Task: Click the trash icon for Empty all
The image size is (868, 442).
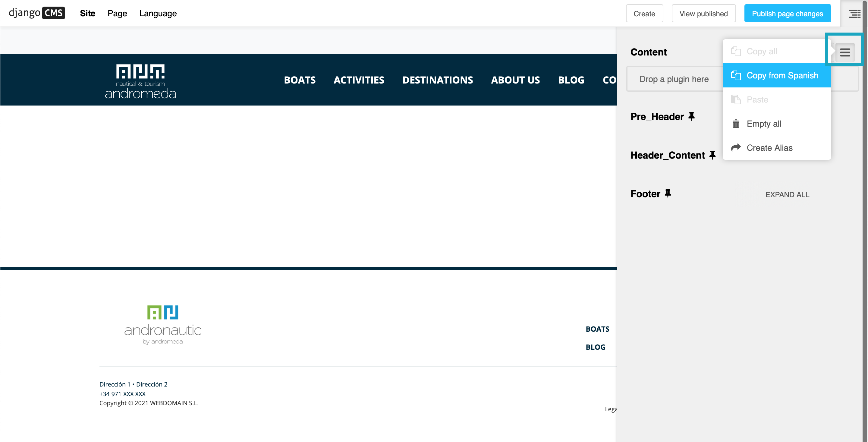Action: coord(736,124)
